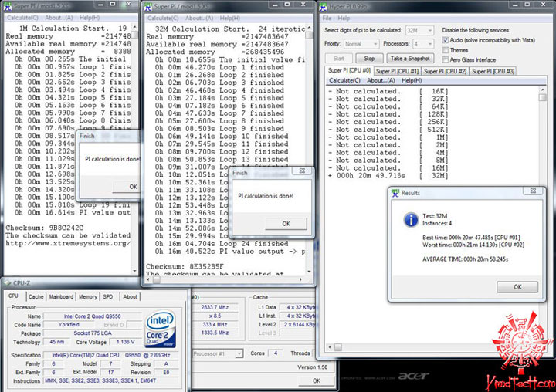Click the 1M Super PI window title icon

[8, 6]
